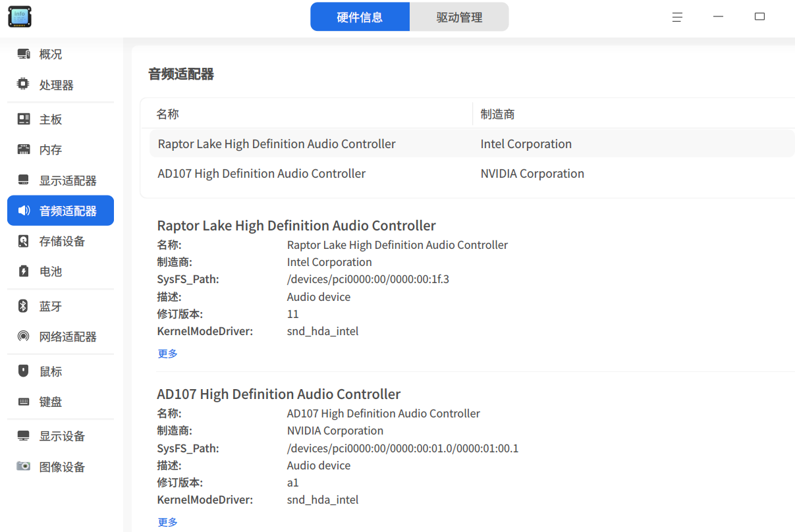Switch to the 驱动管理 tab
Screen dimensions: 795x532
click(x=459, y=17)
